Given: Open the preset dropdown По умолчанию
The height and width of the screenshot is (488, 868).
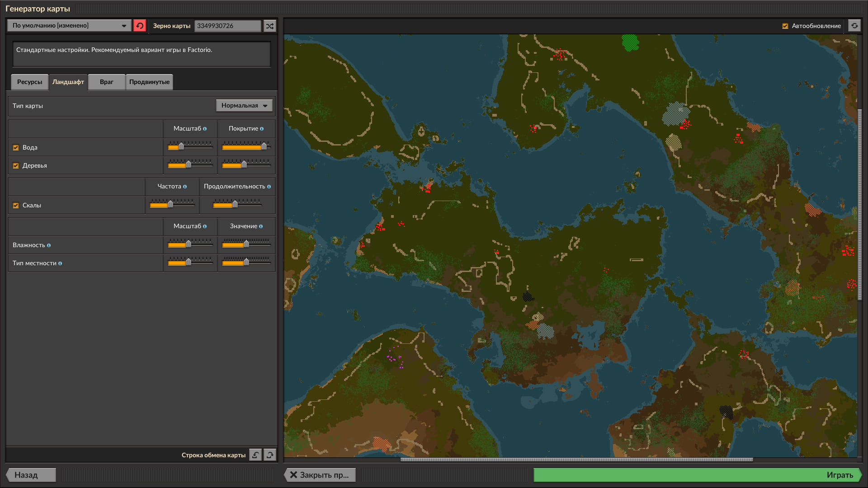Looking at the screenshot, I should pos(69,26).
